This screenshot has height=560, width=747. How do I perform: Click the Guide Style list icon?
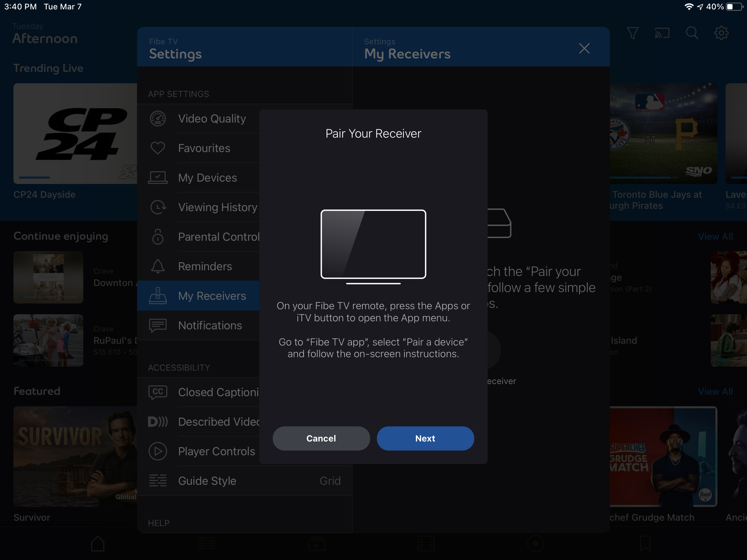[x=158, y=481]
